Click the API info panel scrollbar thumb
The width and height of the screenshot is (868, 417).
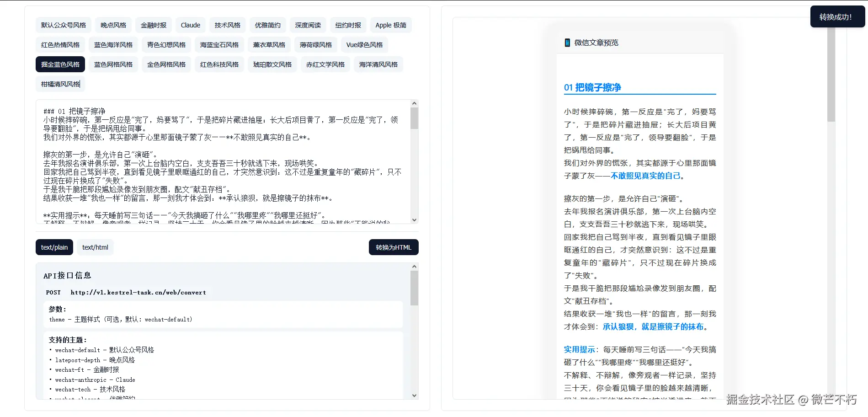click(414, 288)
